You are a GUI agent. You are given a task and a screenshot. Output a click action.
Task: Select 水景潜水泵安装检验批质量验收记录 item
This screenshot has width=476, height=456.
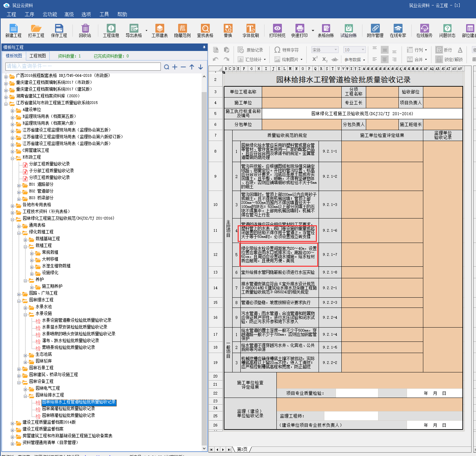(x=74, y=327)
